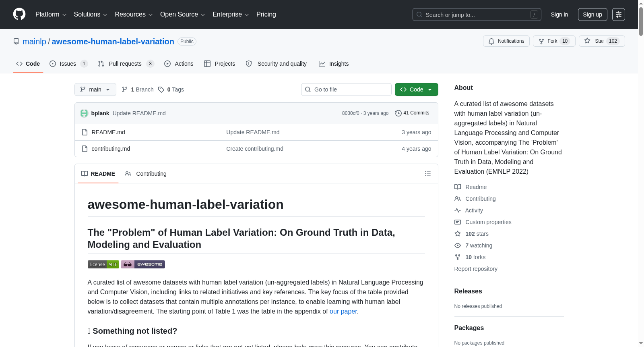Click the slash shortcut key icon in search
The image size is (644, 347).
tap(534, 15)
